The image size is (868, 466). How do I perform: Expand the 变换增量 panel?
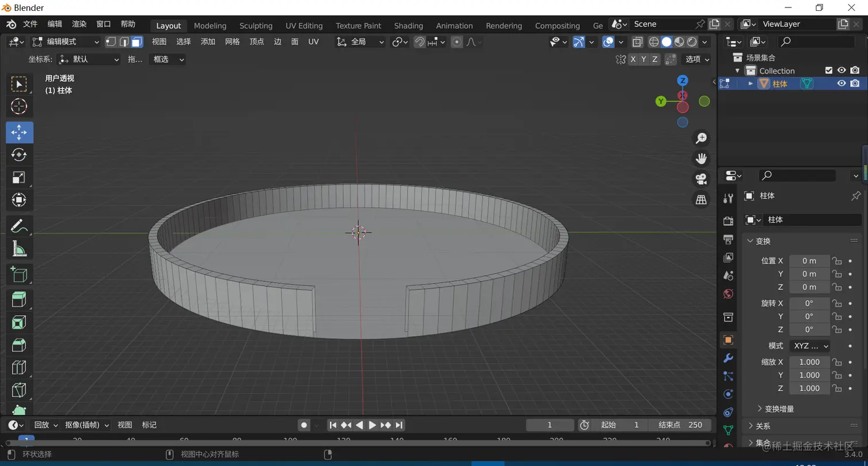(778, 409)
